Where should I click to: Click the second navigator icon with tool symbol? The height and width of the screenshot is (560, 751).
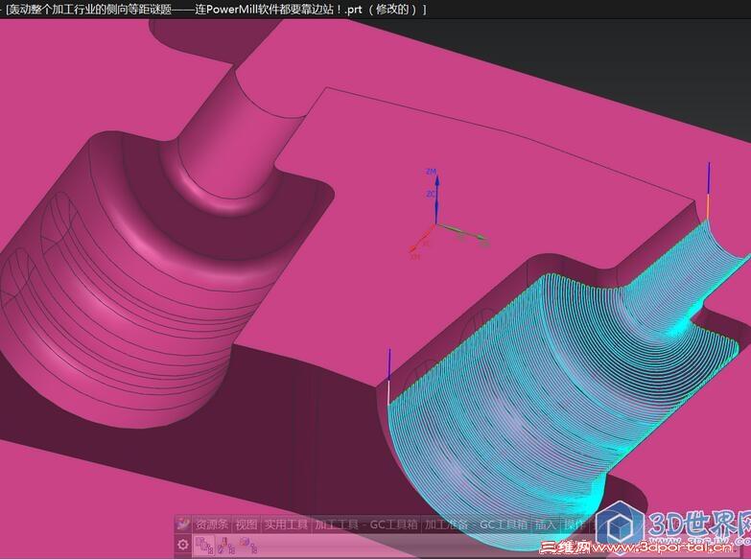click(x=226, y=546)
